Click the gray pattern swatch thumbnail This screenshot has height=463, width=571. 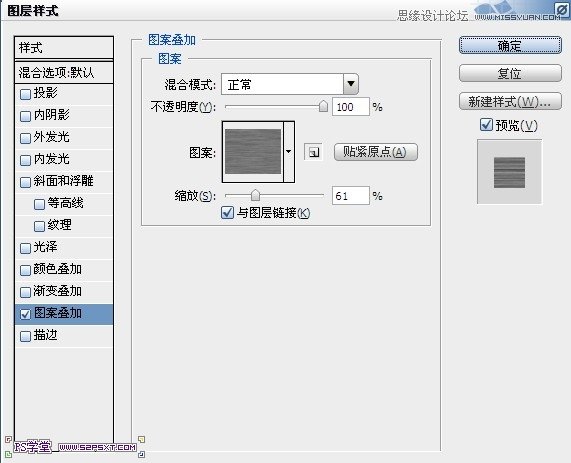[253, 152]
